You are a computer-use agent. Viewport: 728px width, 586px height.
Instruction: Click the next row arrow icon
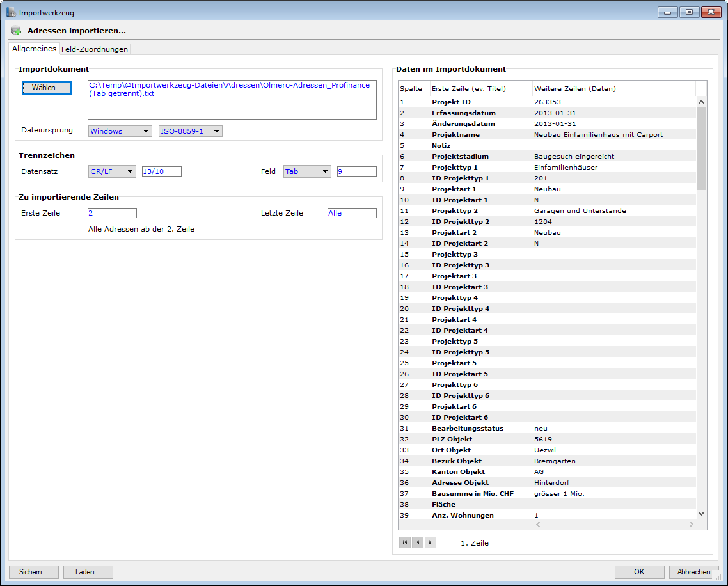pos(430,542)
